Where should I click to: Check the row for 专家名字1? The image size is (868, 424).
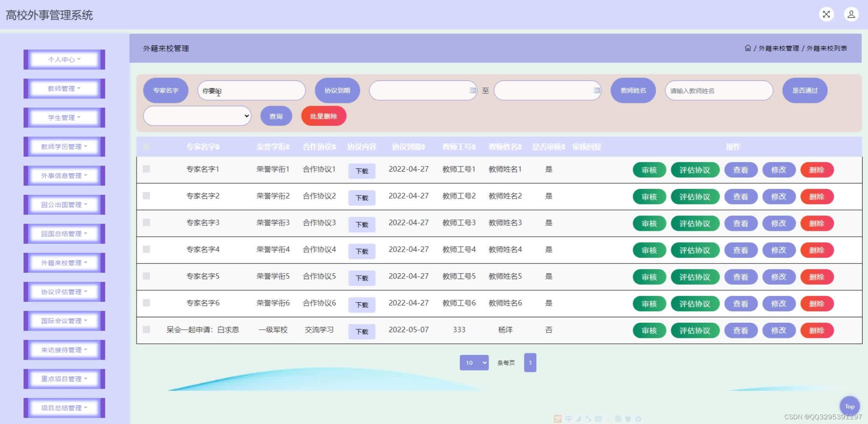pos(146,169)
